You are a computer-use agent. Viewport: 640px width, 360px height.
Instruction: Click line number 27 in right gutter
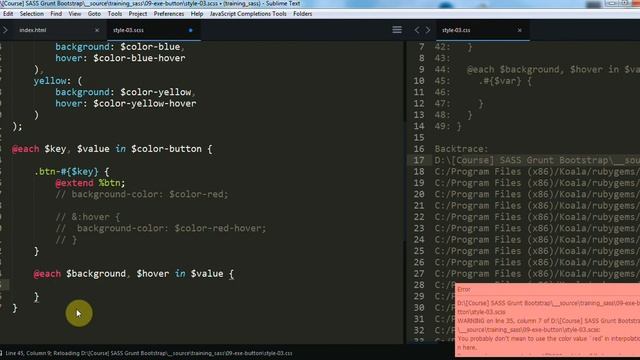click(419, 273)
